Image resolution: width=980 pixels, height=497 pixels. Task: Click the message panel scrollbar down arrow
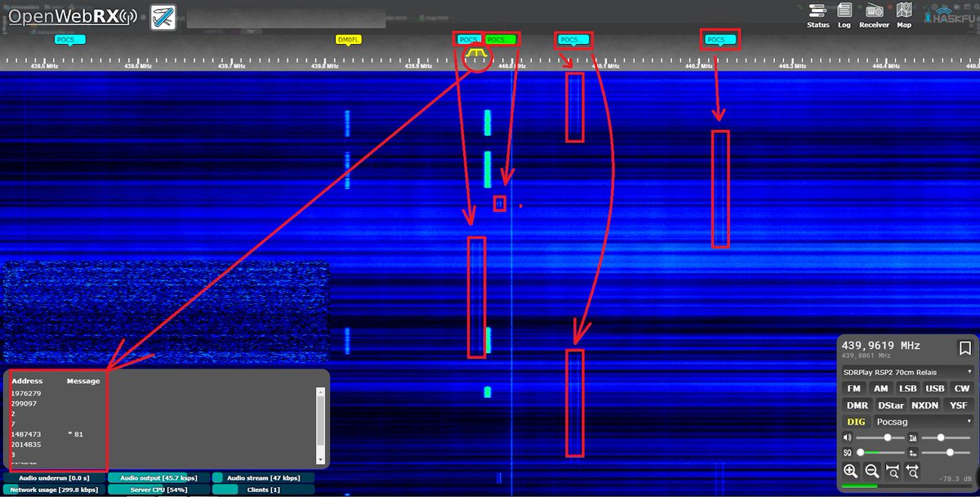pos(320,459)
